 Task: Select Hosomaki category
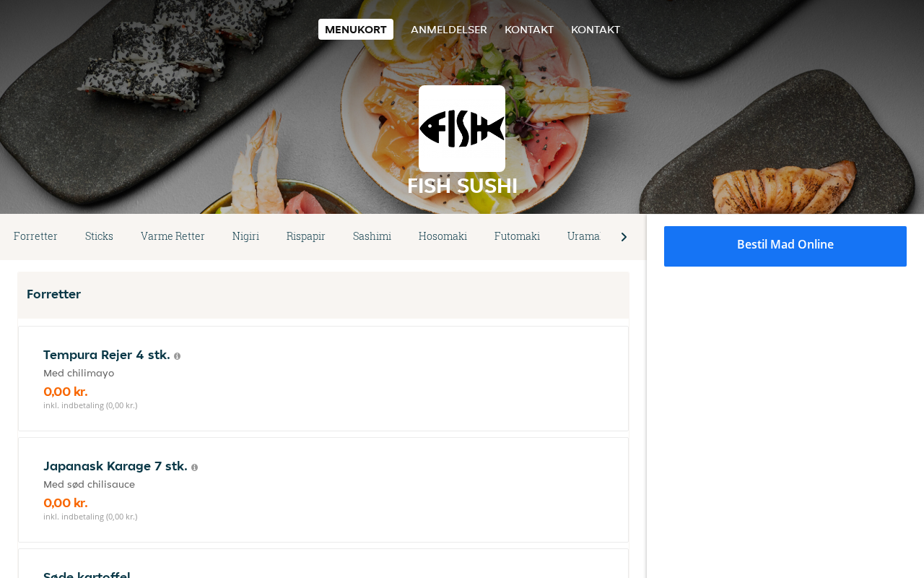(443, 236)
